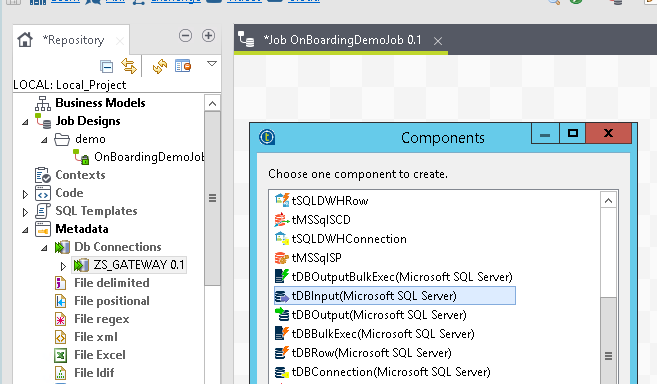Viewport: 657px width, 384px height.
Task: Select the Contexts tree item
Action: coord(80,175)
